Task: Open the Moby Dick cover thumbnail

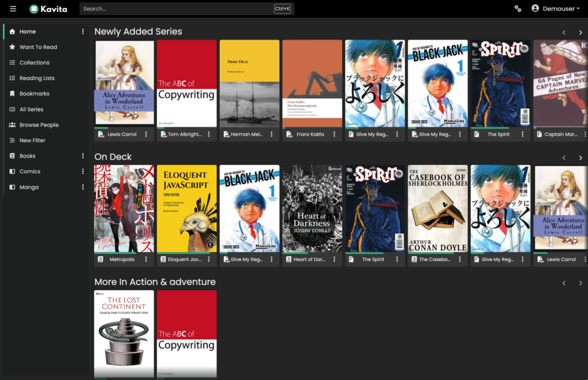Action: point(249,83)
